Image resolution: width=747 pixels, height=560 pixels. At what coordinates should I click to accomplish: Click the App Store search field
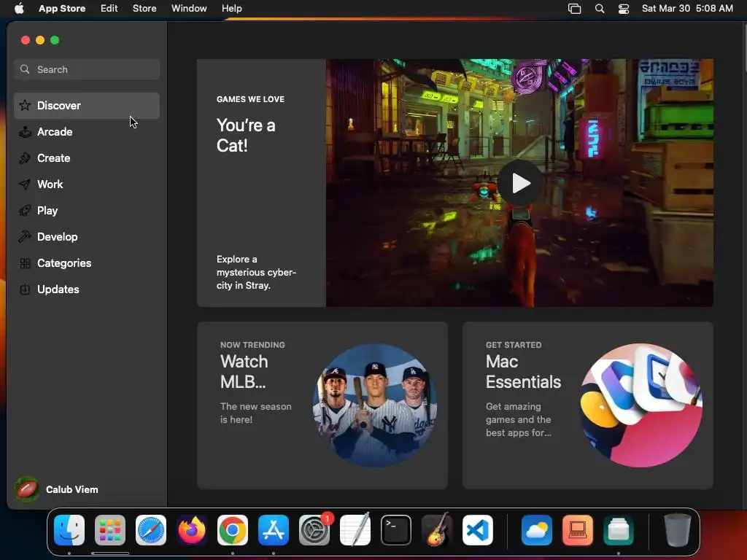point(87,69)
